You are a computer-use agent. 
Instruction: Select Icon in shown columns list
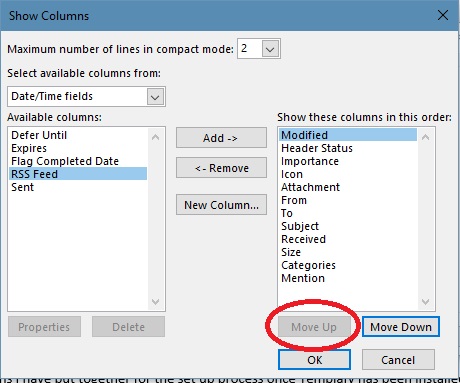[348, 174]
